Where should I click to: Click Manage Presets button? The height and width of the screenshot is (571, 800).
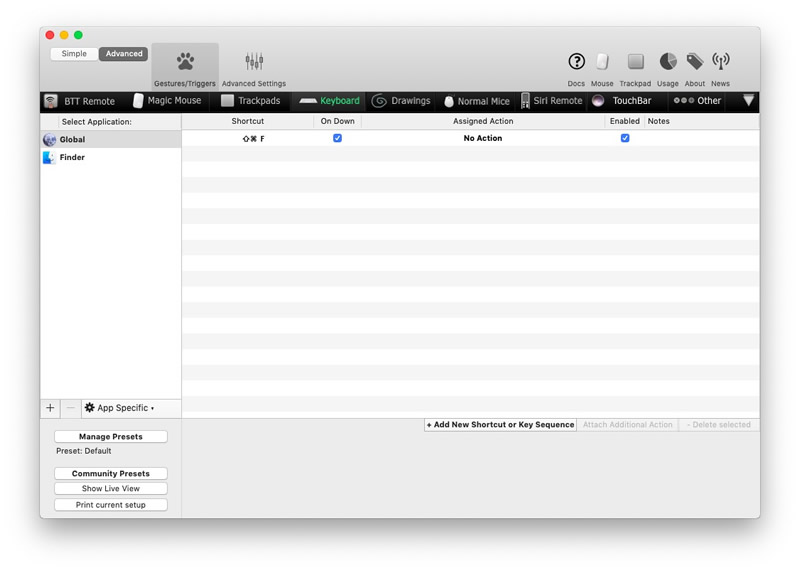coord(111,436)
